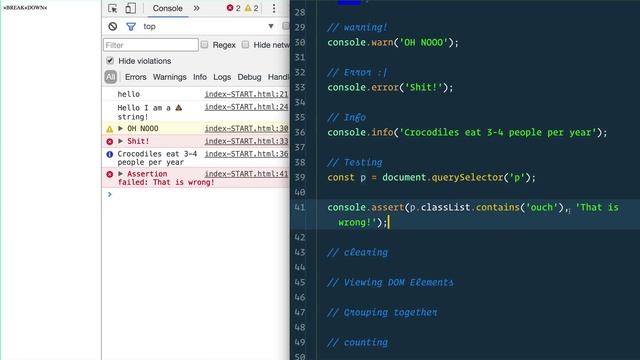Place cursor on console.warn line
Screen dimensions: 640x360
coord(393,42)
